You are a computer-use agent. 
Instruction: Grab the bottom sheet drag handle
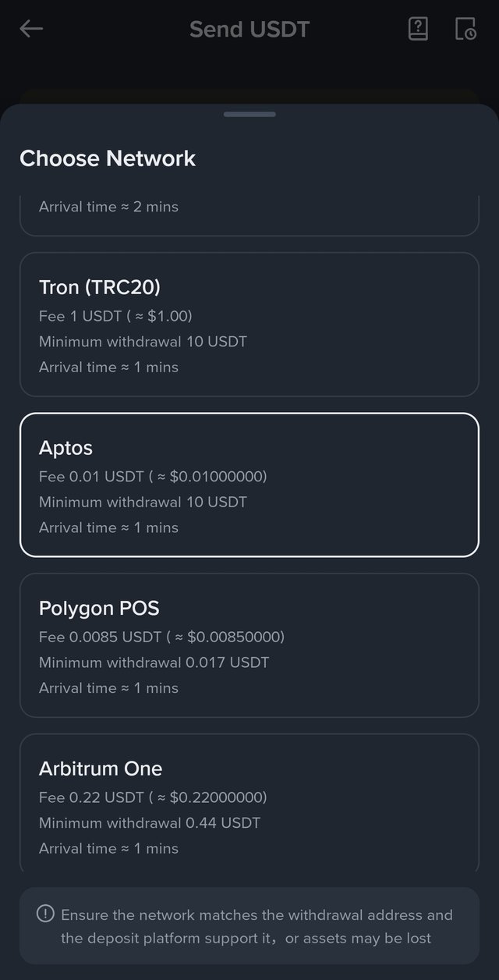(x=249, y=115)
